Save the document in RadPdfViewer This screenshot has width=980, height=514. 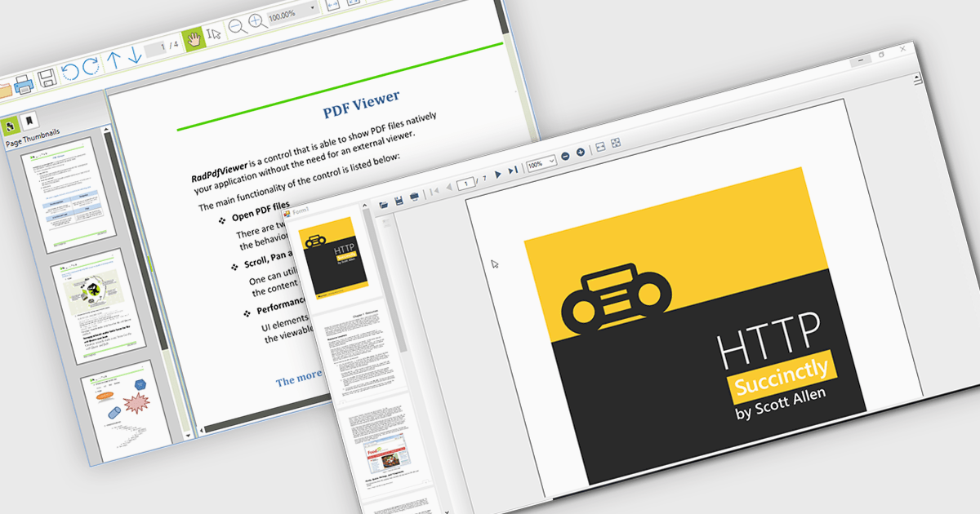[47, 78]
